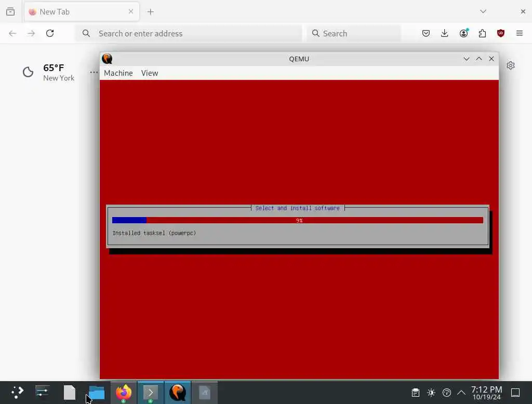Switch to Konsole terminal in taskbar
The image size is (532, 404).
pos(151,393)
